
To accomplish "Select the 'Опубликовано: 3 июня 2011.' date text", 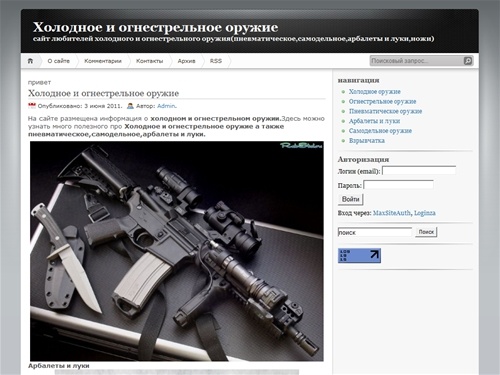I will (80, 106).
